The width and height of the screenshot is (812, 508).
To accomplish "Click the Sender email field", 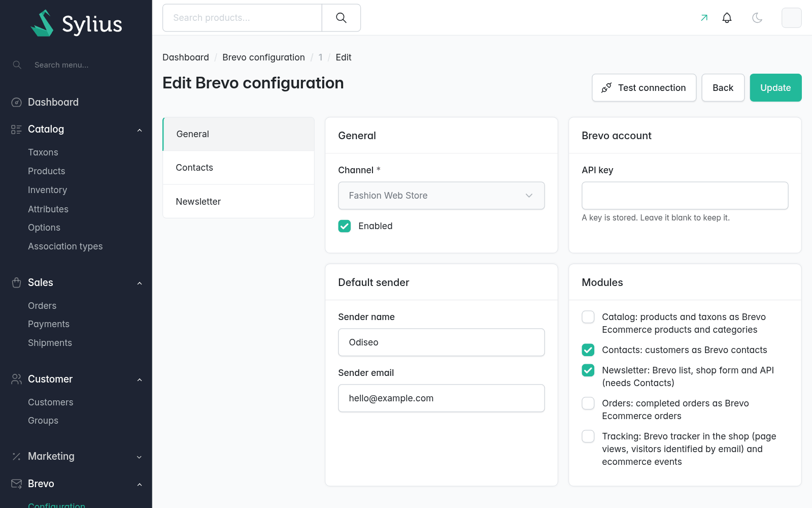I will click(442, 398).
